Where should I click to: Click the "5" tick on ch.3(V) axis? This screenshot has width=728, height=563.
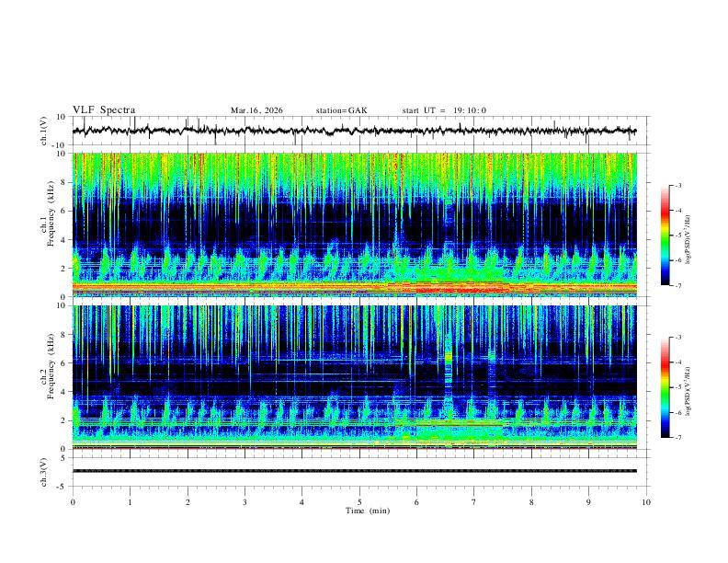coord(64,457)
